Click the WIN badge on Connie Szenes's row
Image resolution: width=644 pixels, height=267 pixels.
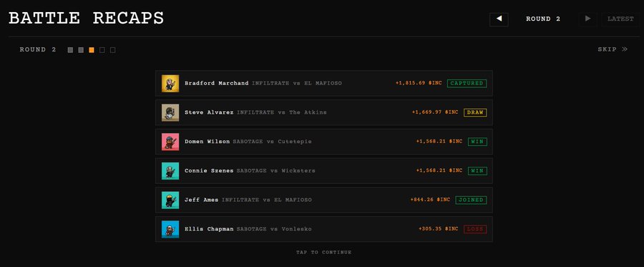(477, 171)
